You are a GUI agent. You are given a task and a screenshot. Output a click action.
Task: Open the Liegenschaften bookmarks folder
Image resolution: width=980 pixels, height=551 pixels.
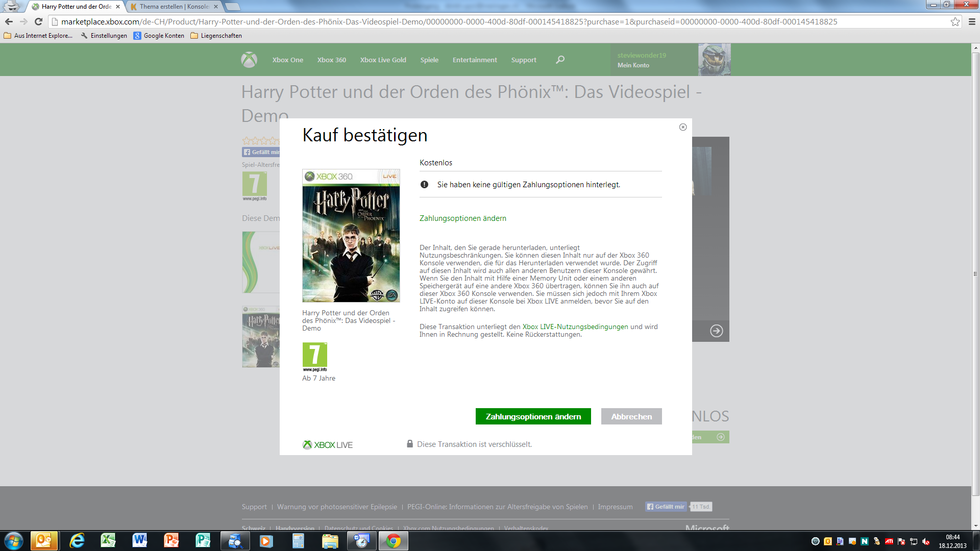tap(216, 36)
